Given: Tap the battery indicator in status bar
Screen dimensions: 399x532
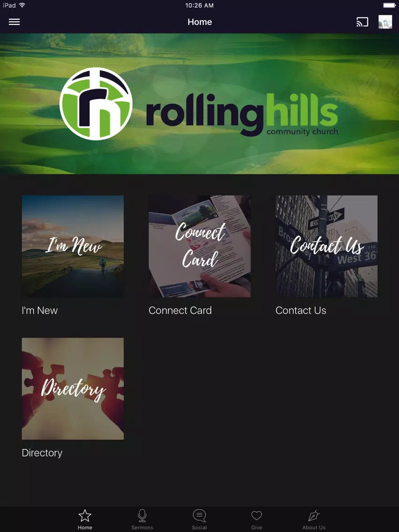Looking at the screenshot, I should [389, 6].
